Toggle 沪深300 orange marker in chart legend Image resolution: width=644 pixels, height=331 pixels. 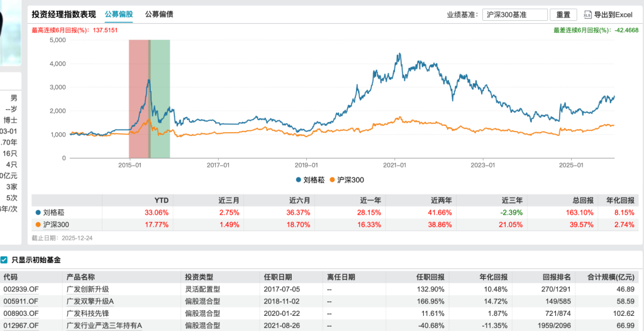click(335, 180)
